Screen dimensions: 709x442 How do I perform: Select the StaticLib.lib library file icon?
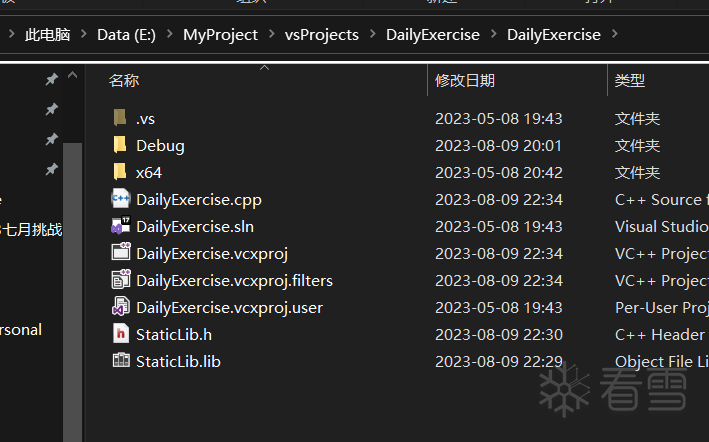[x=121, y=360]
